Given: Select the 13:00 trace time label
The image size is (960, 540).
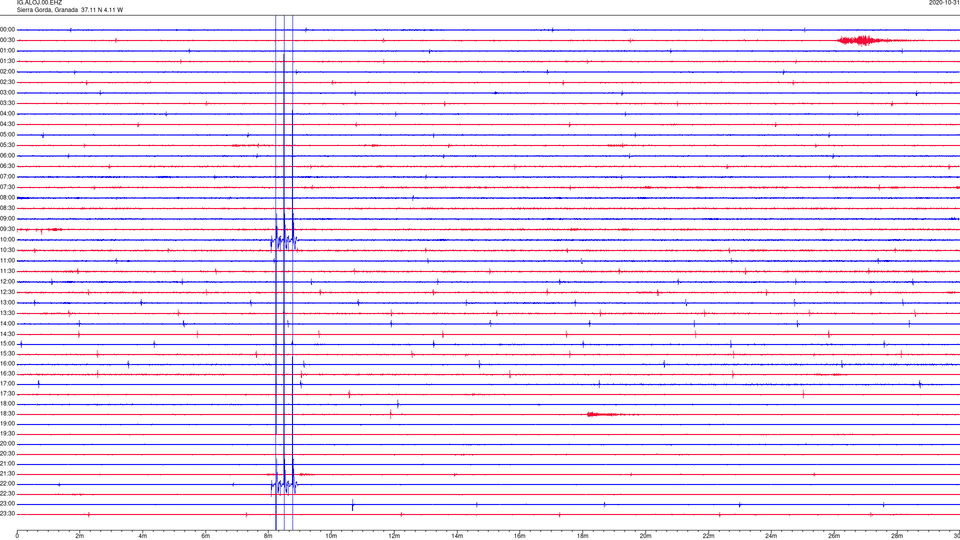Looking at the screenshot, I should point(7,302).
